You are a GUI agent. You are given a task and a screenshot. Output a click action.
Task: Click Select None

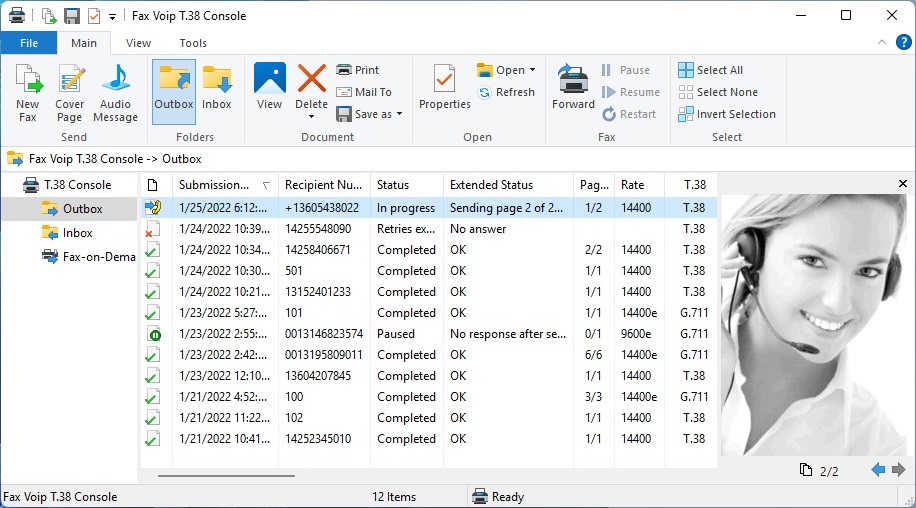pyautogui.click(x=718, y=92)
